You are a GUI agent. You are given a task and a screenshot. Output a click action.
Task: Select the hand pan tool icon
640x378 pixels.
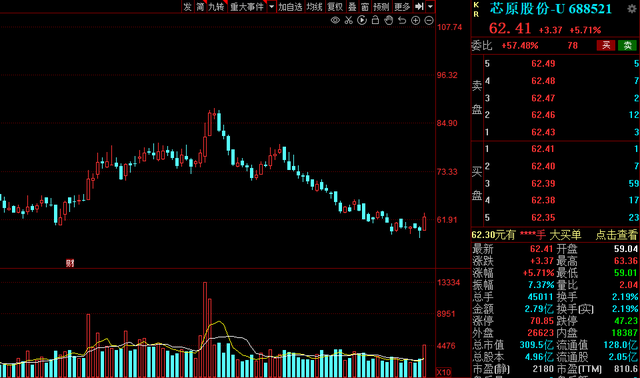coord(389,20)
